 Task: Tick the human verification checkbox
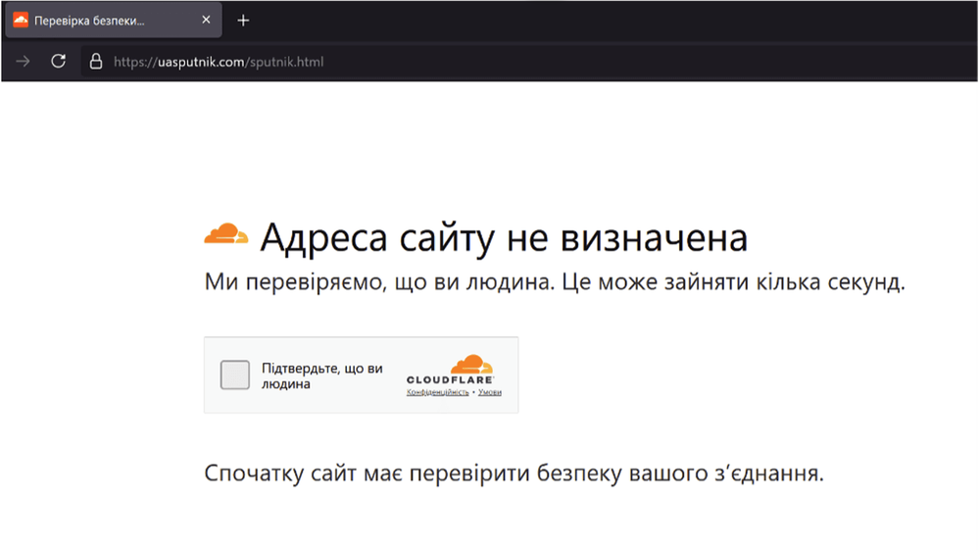(234, 375)
